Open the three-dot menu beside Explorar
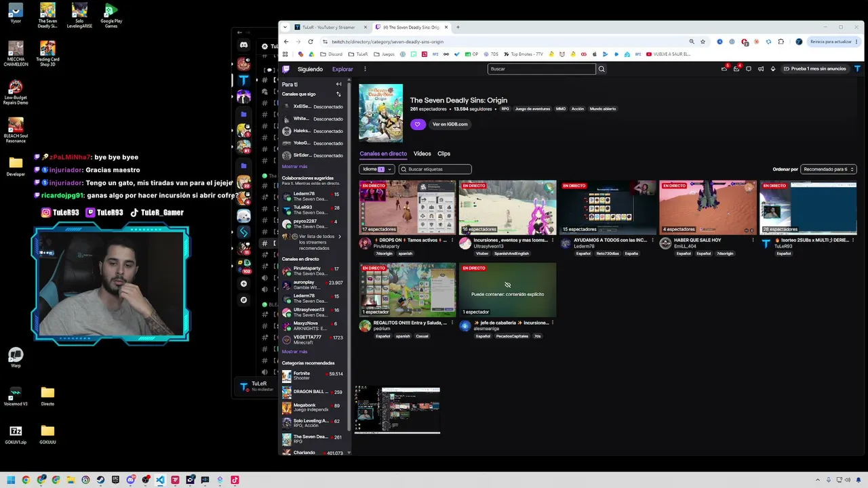868x488 pixels. pyautogui.click(x=365, y=69)
